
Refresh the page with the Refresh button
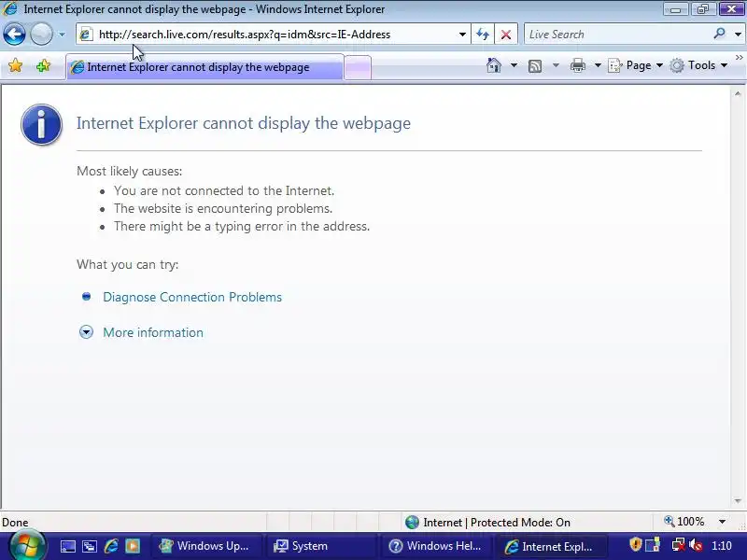(x=483, y=35)
